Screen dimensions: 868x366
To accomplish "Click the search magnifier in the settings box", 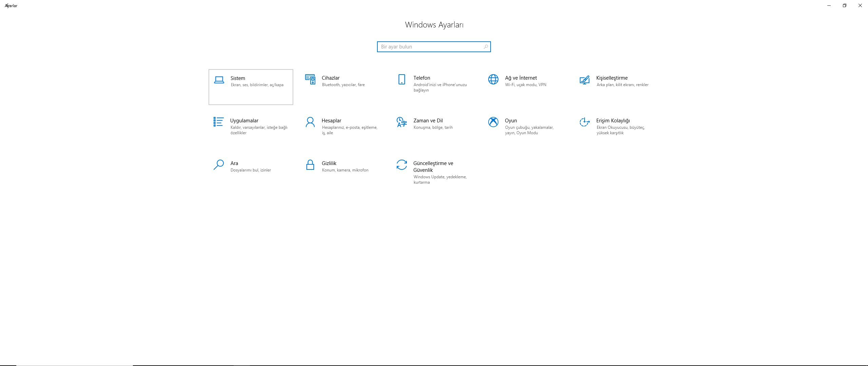I will pos(486,47).
